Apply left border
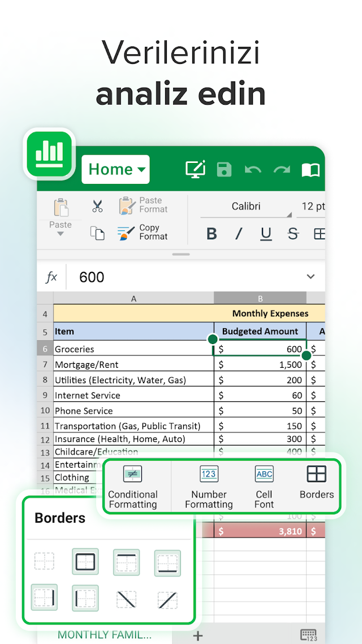 tap(85, 598)
